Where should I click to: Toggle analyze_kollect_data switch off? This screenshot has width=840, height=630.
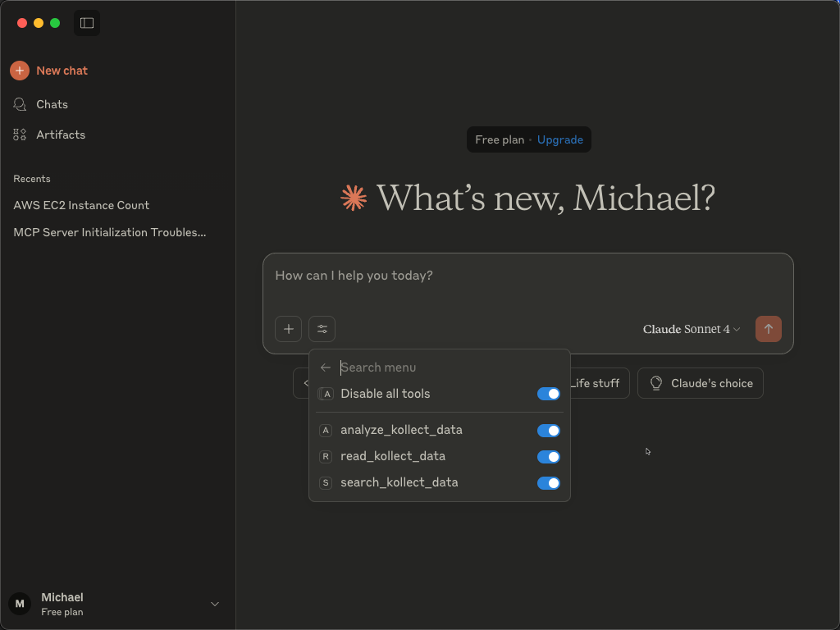pos(549,430)
